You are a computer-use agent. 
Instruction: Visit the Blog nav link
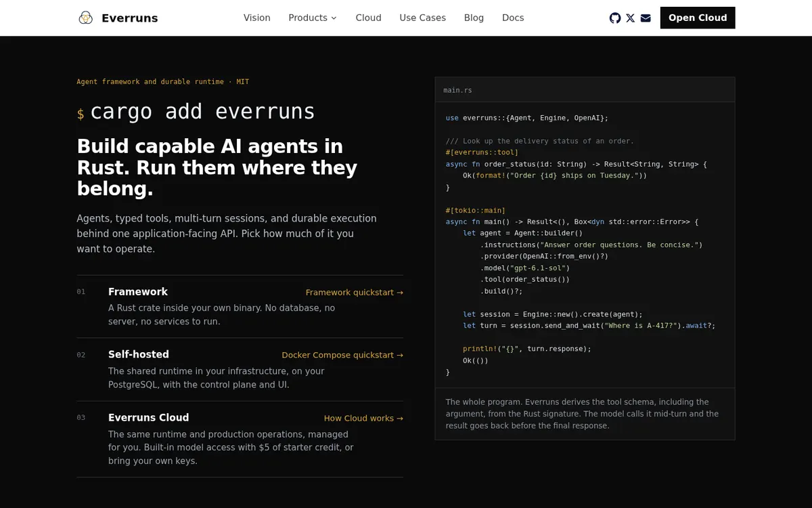pyautogui.click(x=474, y=18)
